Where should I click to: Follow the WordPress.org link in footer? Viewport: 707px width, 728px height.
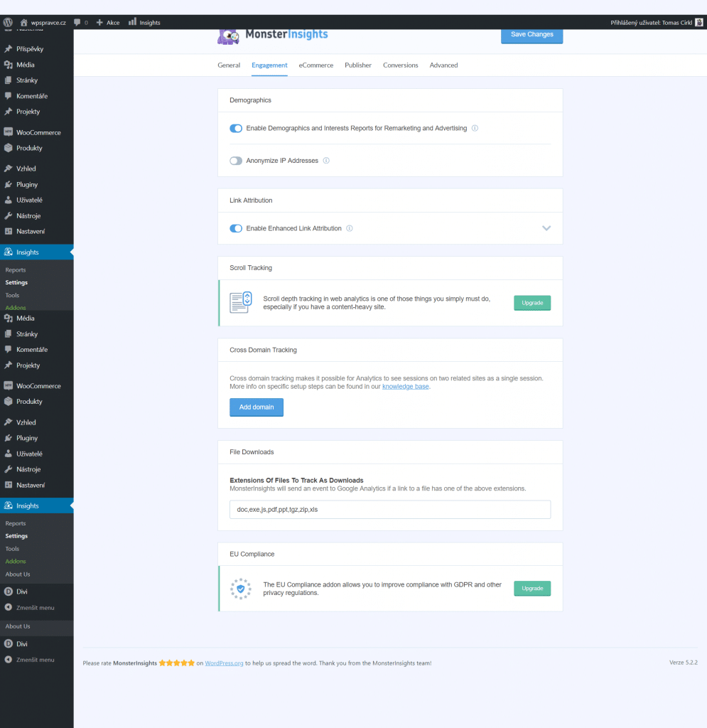(224, 663)
